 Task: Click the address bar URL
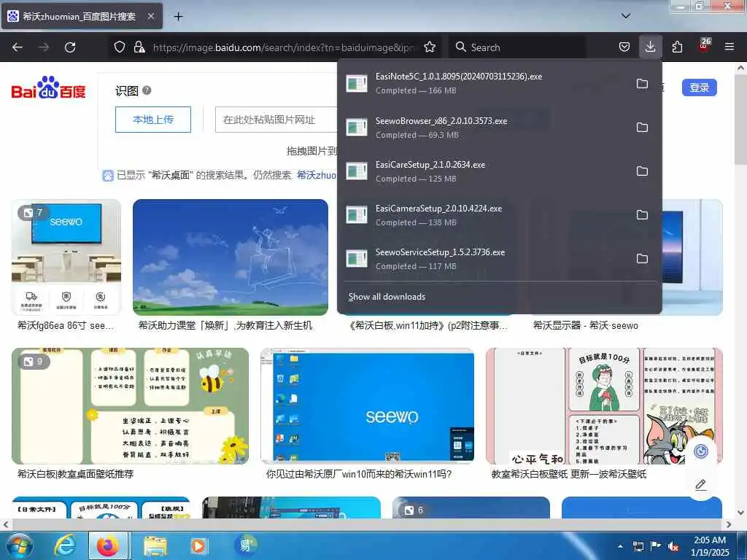pyautogui.click(x=284, y=47)
